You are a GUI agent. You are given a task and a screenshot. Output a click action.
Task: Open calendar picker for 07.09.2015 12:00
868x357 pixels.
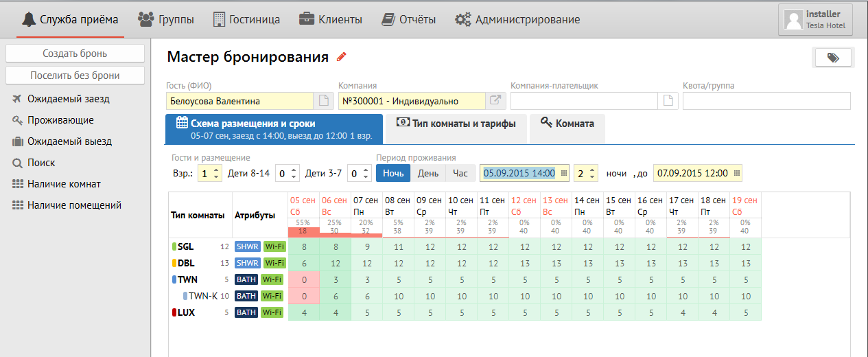(x=737, y=174)
